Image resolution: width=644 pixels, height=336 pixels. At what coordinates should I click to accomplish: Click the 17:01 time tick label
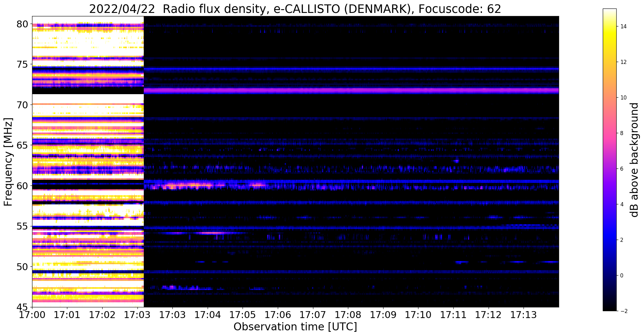tap(67, 315)
